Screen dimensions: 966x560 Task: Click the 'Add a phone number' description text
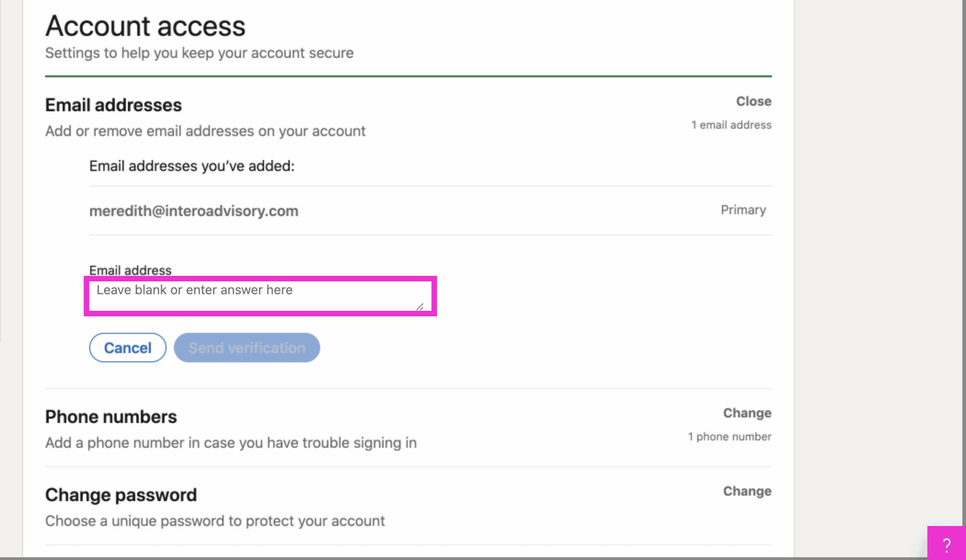(231, 443)
